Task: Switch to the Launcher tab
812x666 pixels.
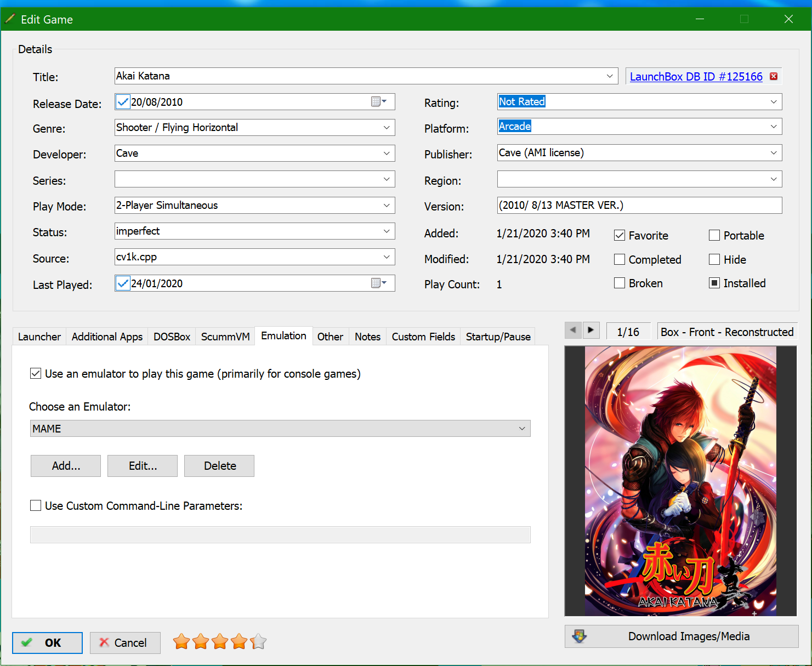Action: point(39,337)
